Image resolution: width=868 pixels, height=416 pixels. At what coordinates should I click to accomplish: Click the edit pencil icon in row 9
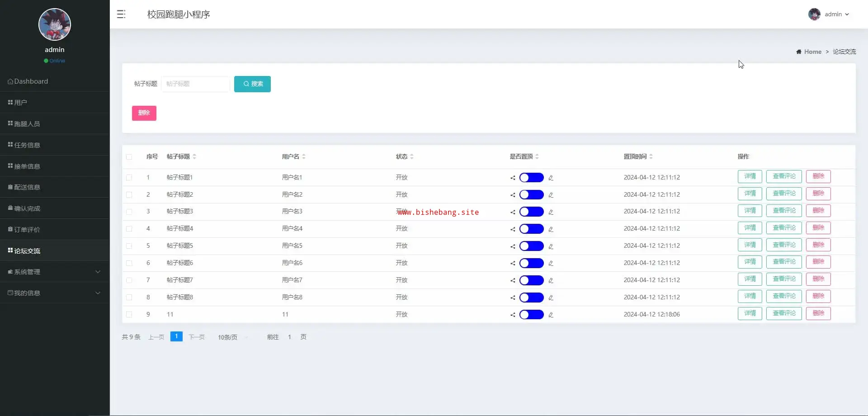click(x=551, y=315)
